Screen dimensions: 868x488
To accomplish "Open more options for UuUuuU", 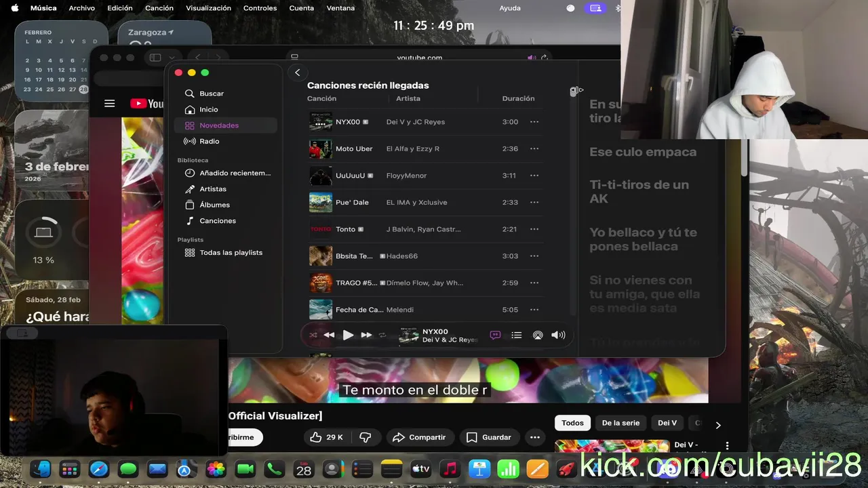I will (534, 176).
